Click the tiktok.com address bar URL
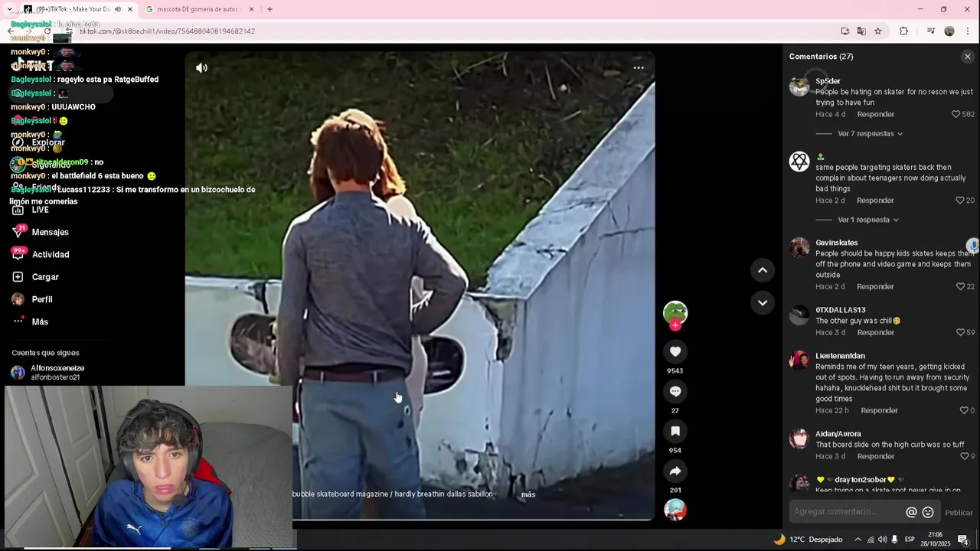Viewport: 980px width, 551px height. pos(167,31)
